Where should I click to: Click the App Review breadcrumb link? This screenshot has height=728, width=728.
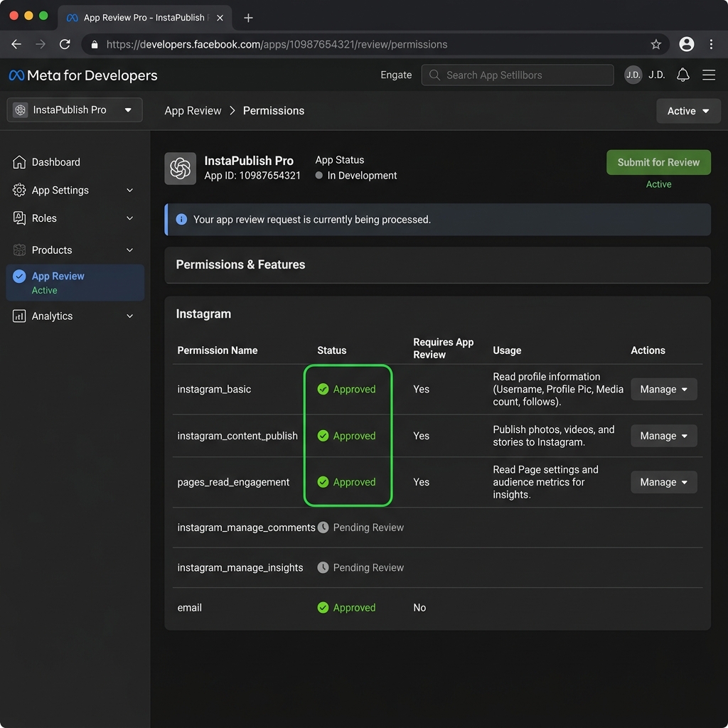point(193,111)
